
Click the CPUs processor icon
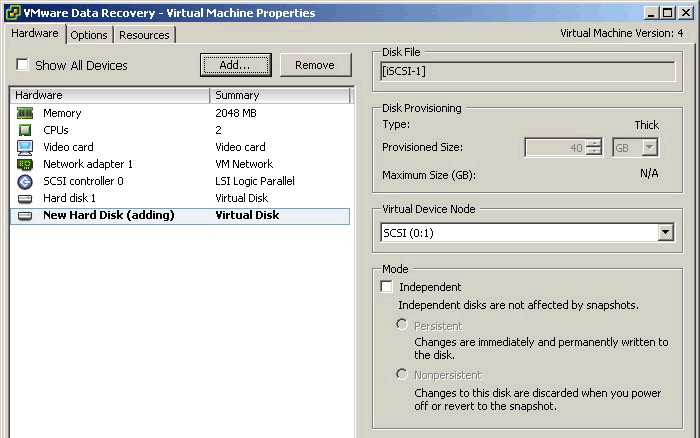click(x=25, y=130)
